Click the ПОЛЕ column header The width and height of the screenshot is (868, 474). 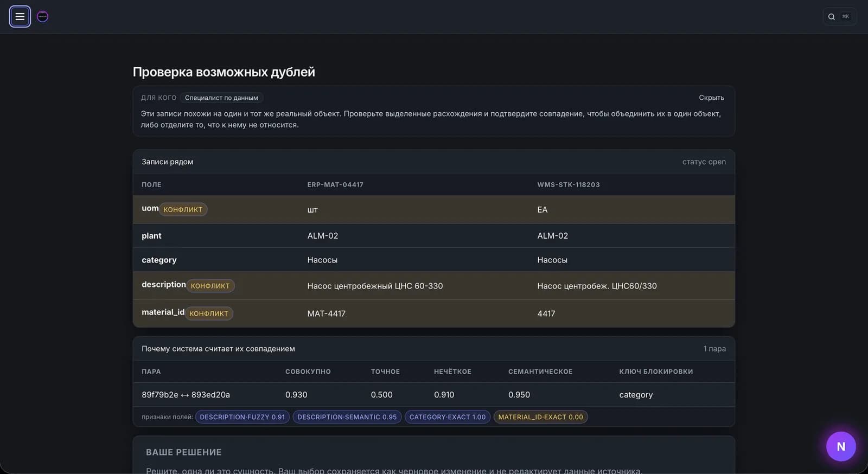tap(151, 185)
